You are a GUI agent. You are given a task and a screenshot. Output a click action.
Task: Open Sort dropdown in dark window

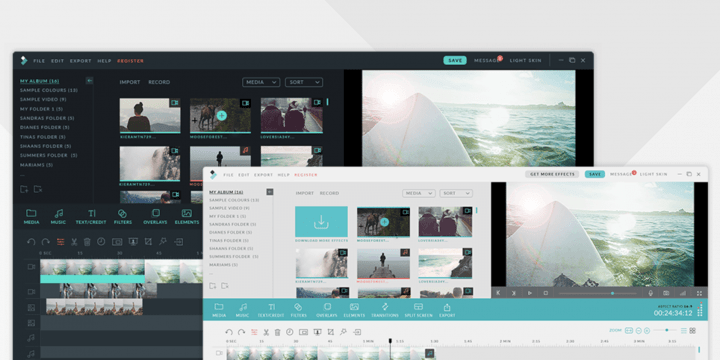(304, 82)
